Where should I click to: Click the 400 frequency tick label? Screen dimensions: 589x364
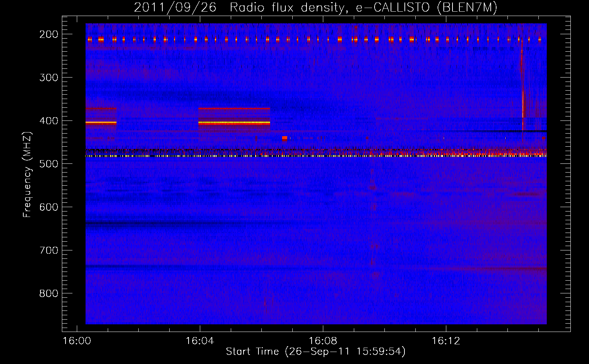(x=48, y=120)
